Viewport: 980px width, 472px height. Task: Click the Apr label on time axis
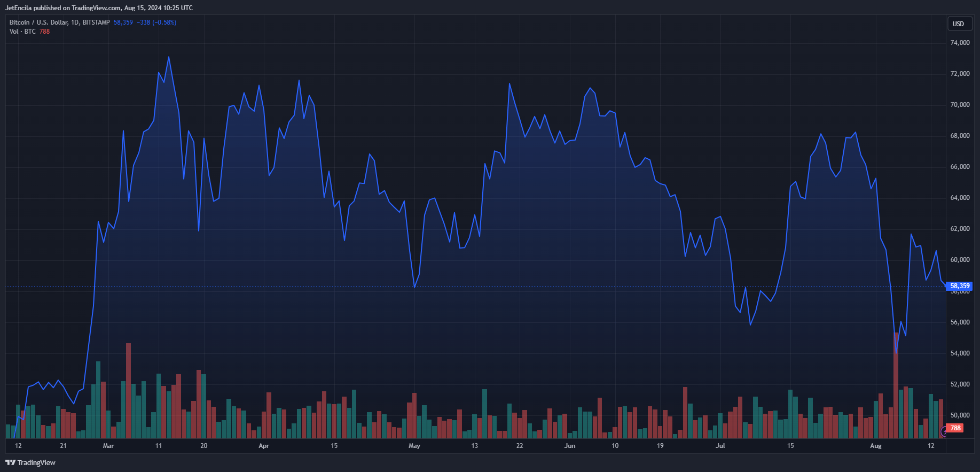(264, 446)
